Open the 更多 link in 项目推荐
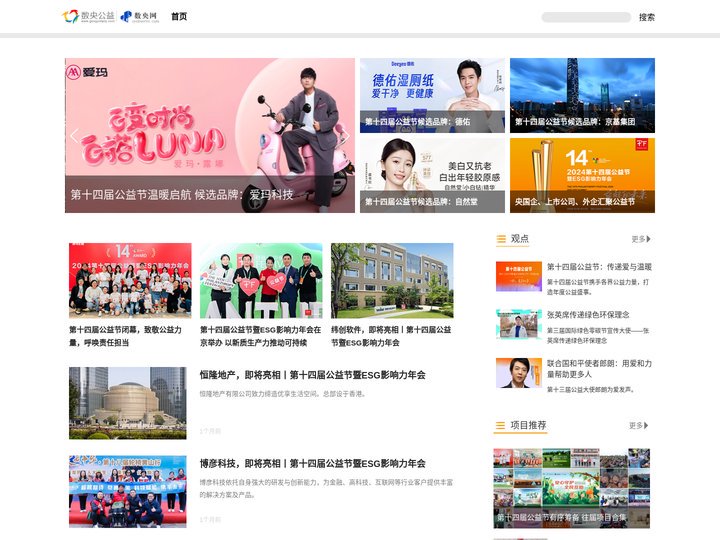 pyautogui.click(x=639, y=425)
